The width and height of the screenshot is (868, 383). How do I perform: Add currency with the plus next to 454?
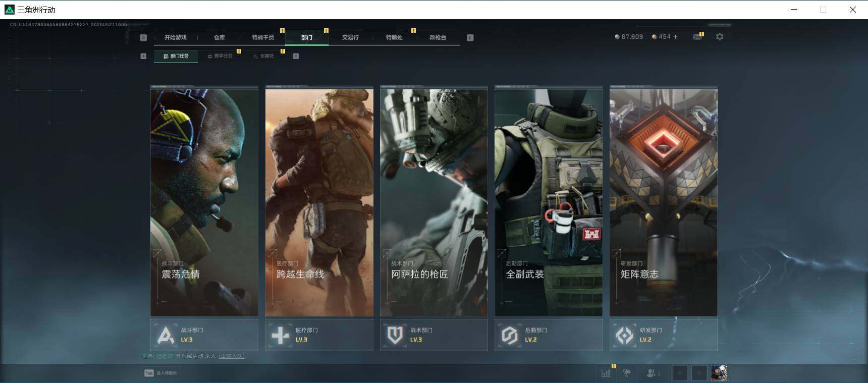676,37
